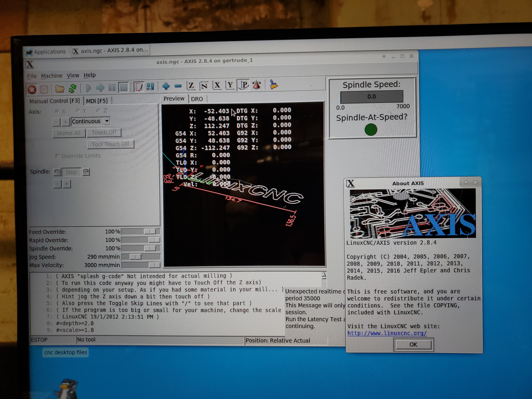This screenshot has height=399, width=532.
Task: Toggle Optional Pause M1 icon
Action: (150, 87)
